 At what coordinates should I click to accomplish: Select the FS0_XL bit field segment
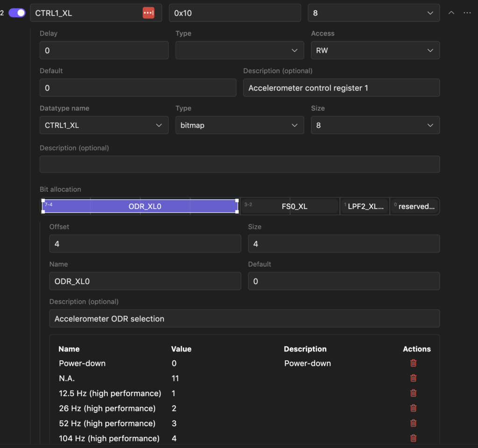(290, 206)
